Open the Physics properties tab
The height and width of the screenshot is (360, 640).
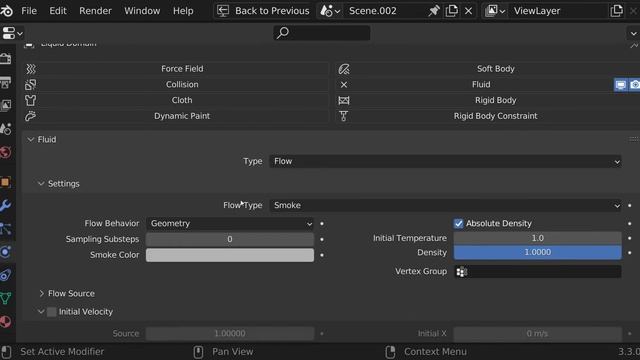coord(6,252)
